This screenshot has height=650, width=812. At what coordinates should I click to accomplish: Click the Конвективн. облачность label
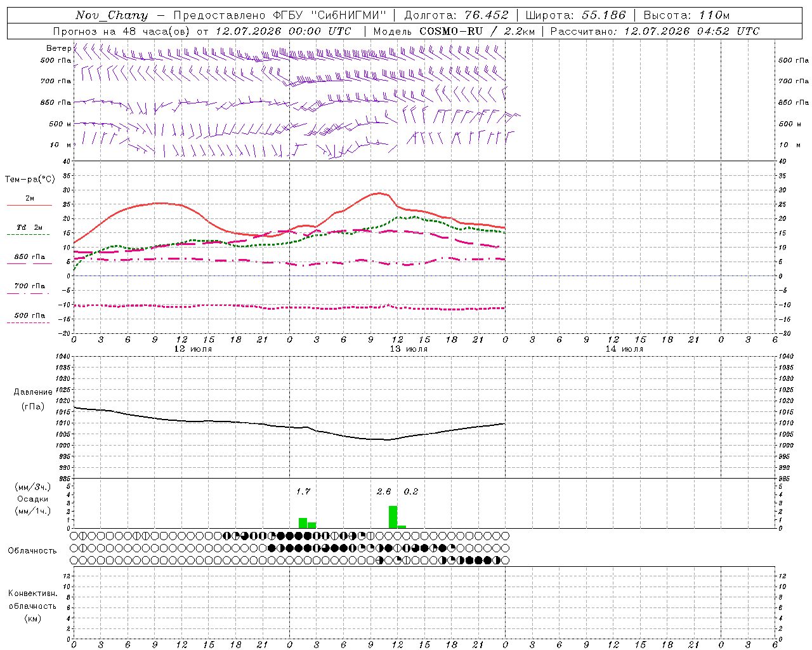click(x=32, y=606)
